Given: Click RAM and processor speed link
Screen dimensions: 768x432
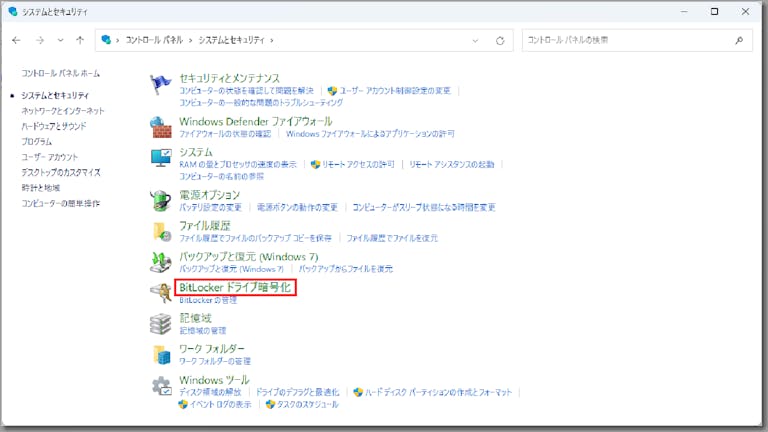Looking at the screenshot, I should coord(238,165).
